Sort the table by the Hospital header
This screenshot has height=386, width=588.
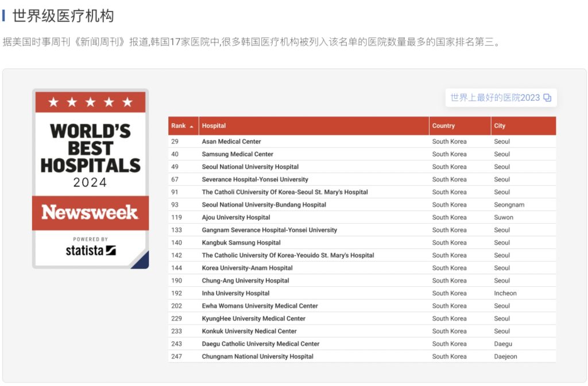click(x=314, y=126)
